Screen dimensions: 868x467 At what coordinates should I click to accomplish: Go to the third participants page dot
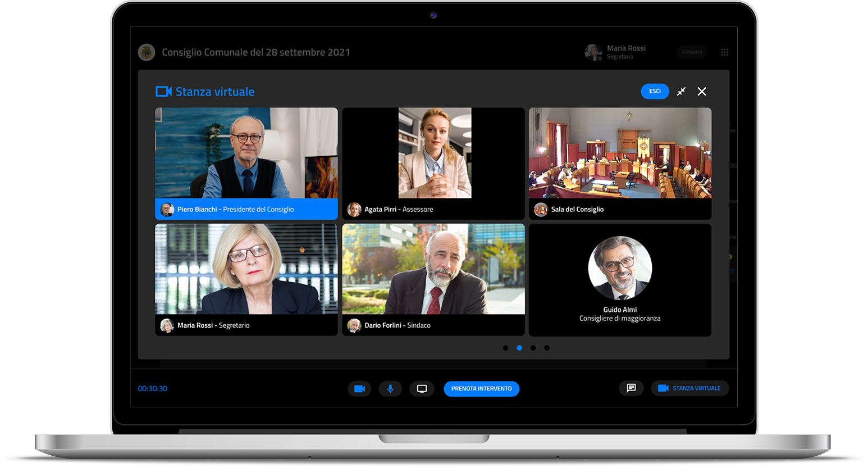click(x=533, y=348)
